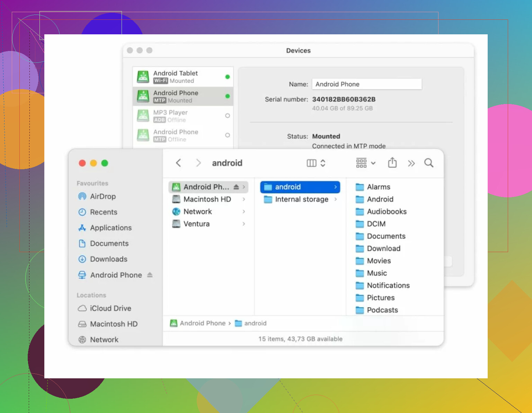
Task: Switch Finder to column view button
Action: [311, 163]
